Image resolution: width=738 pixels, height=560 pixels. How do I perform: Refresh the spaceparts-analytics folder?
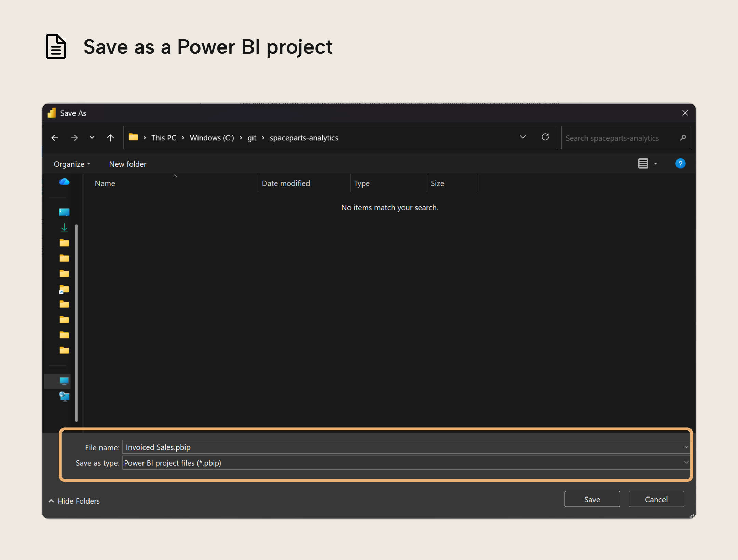point(545,137)
